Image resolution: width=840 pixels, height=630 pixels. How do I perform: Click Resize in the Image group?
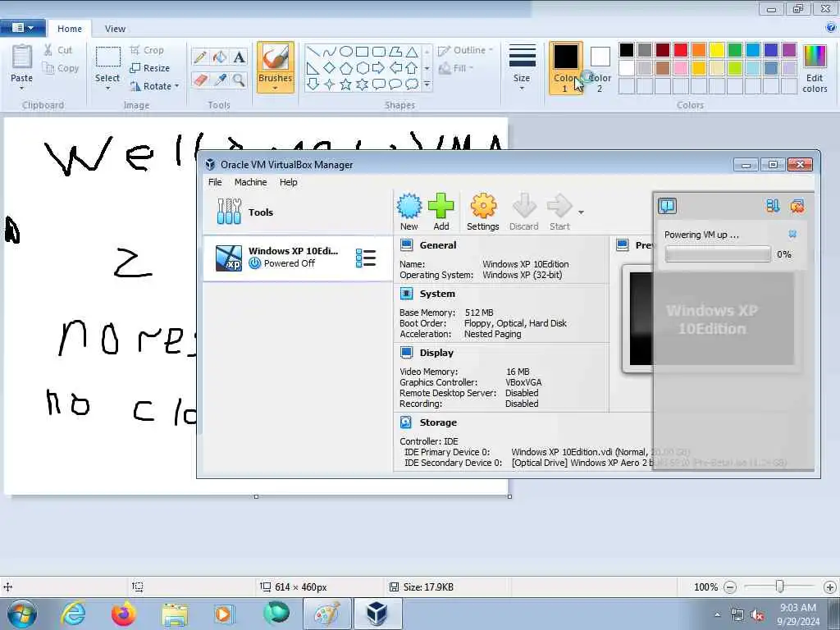coord(150,68)
